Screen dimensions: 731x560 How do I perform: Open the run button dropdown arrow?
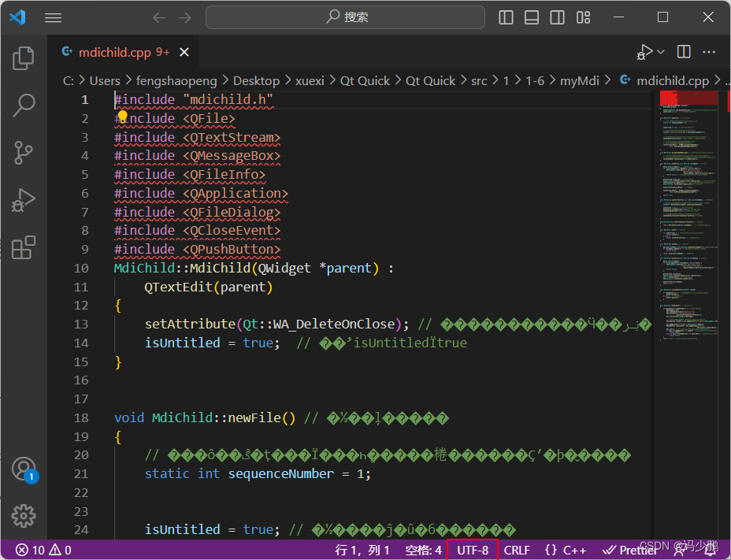pyautogui.click(x=661, y=52)
